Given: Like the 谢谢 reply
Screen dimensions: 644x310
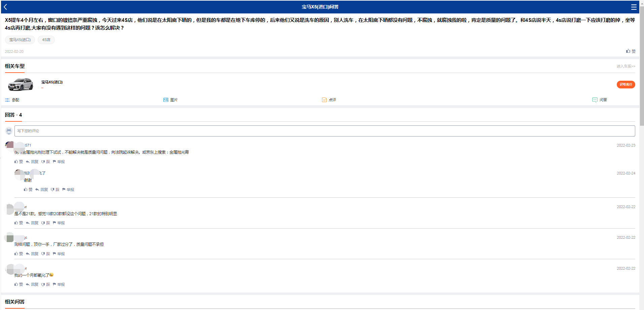Looking at the screenshot, I should pos(28,190).
